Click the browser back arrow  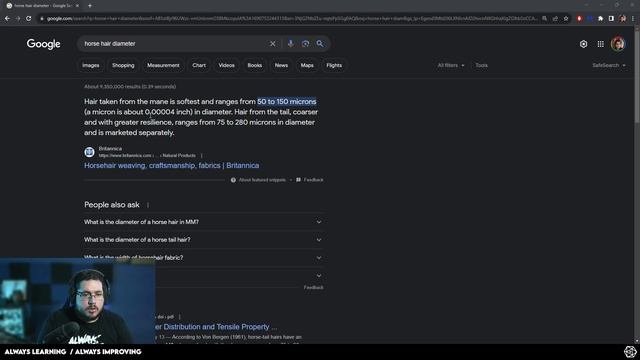7,18
